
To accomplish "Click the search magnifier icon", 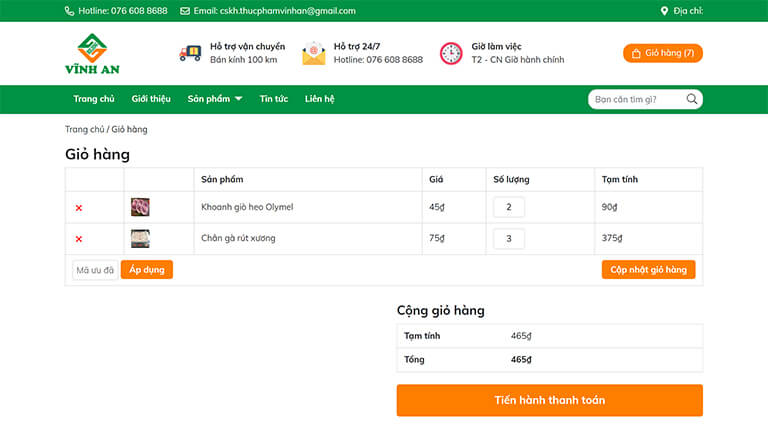I will (x=692, y=99).
